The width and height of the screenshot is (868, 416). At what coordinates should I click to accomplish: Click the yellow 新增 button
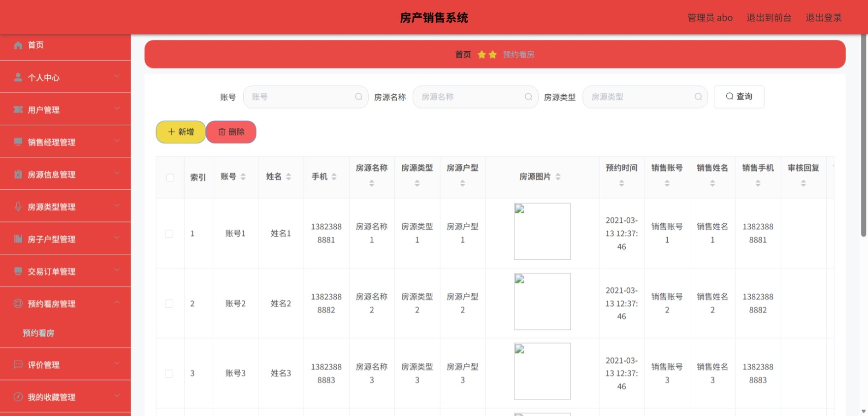point(181,132)
